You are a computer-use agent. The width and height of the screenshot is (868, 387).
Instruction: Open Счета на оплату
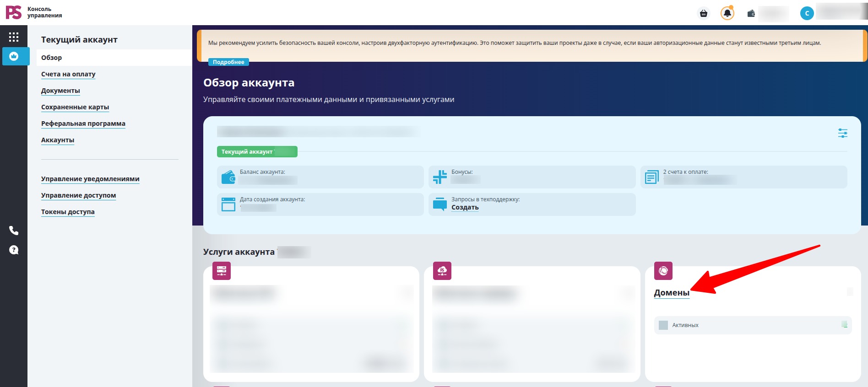tap(68, 74)
